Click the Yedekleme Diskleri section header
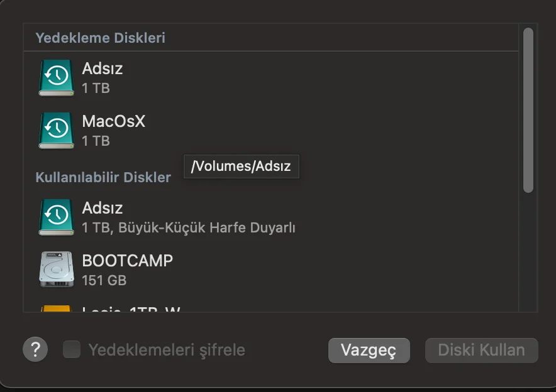The width and height of the screenshot is (556, 392). coord(101,38)
